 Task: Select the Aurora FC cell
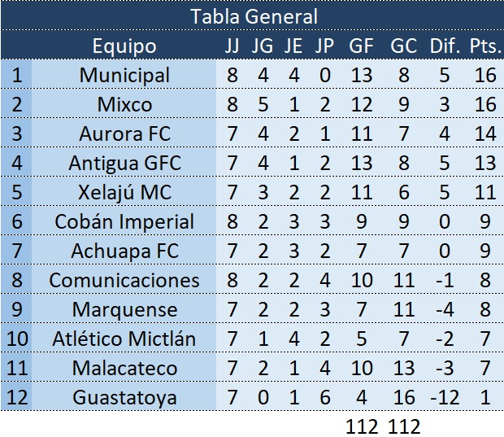[124, 133]
